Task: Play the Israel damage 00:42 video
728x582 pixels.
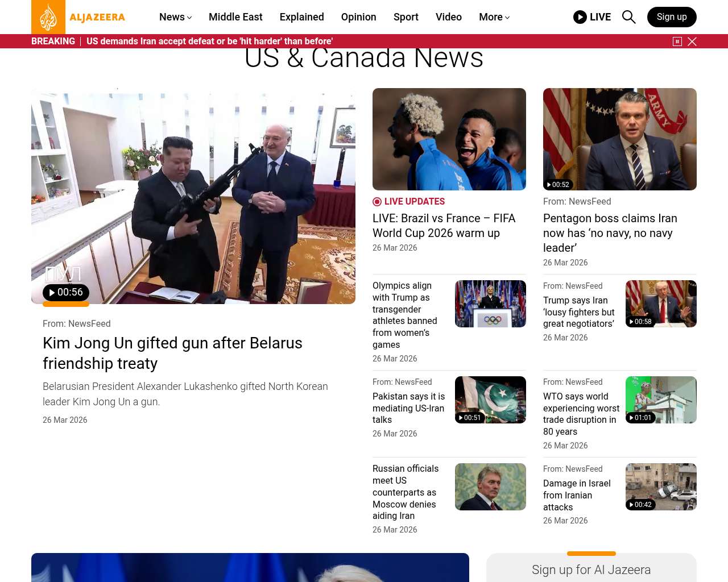Action: coord(640,505)
